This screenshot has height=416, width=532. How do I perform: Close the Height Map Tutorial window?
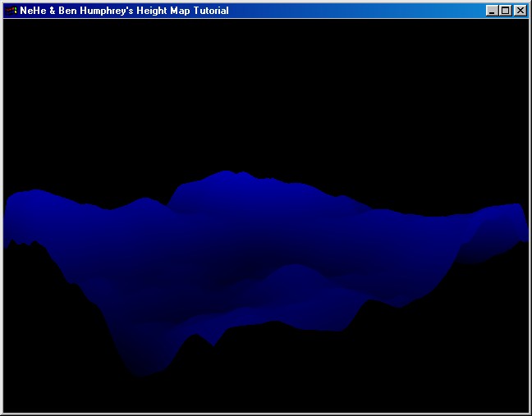(x=520, y=11)
